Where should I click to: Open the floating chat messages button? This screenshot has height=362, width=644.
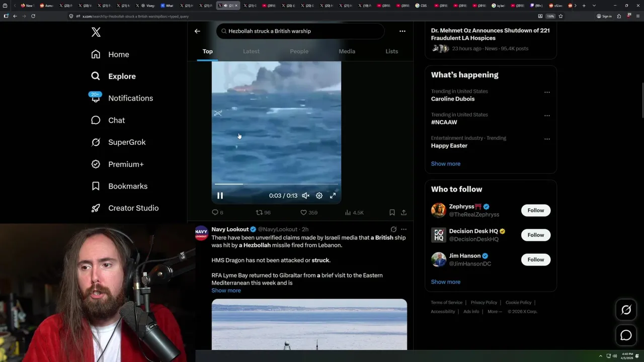(x=626, y=335)
